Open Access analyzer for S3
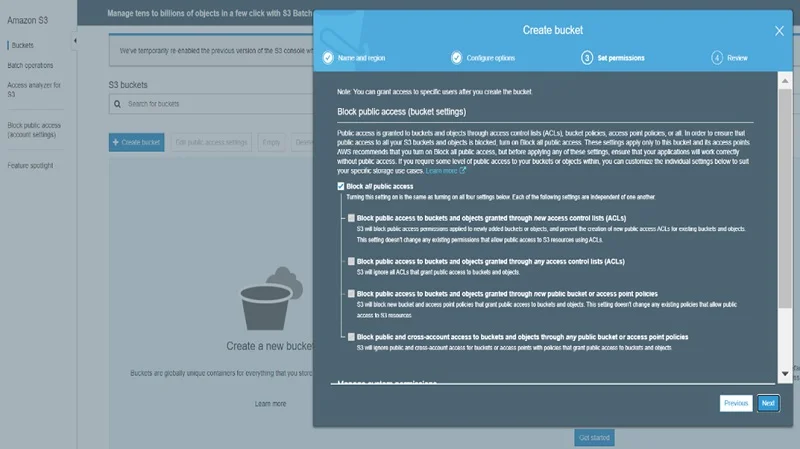 click(x=34, y=90)
